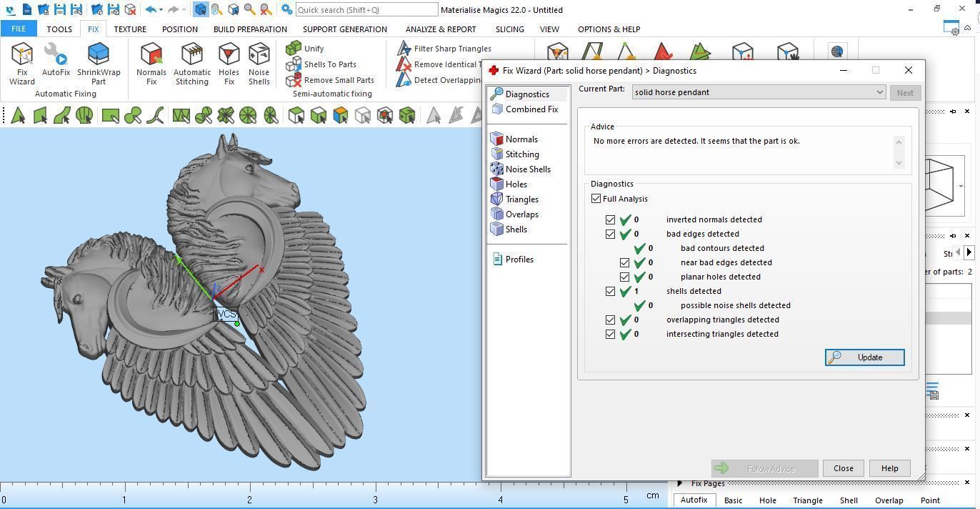Screen dimensions: 980x509
Task: Apply Normals Fix
Action: pos(151,63)
